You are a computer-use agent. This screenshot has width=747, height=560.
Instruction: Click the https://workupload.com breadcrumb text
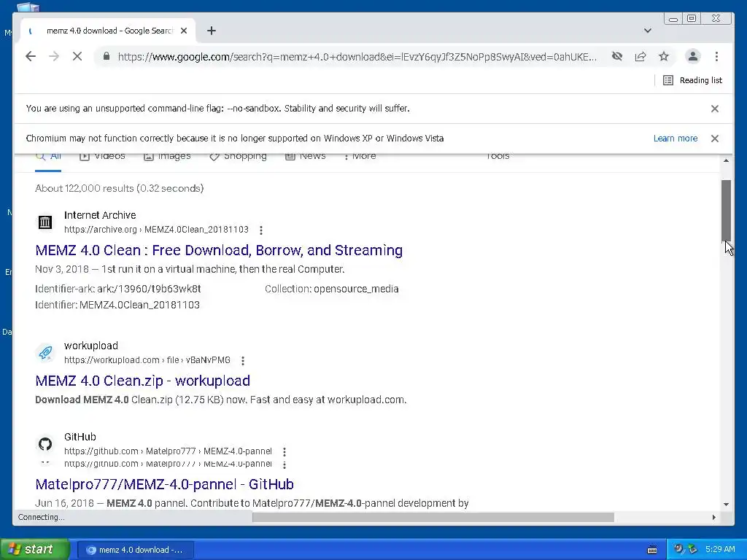click(x=112, y=360)
